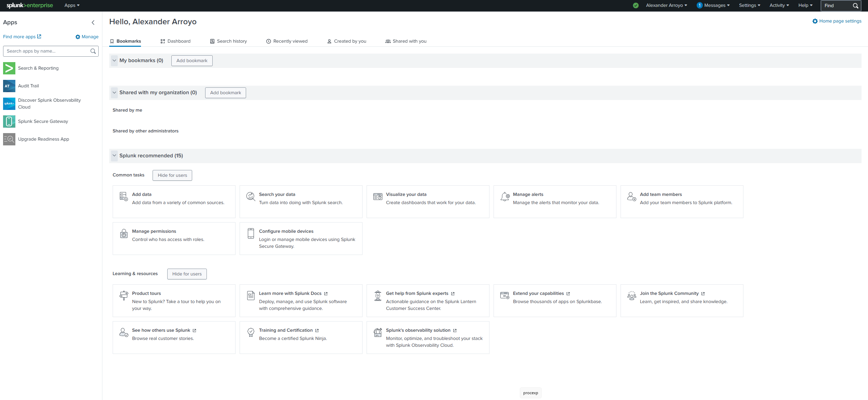This screenshot has height=400, width=868.
Task: Click the Discover Splunk Observability Cloud icon
Action: point(9,104)
